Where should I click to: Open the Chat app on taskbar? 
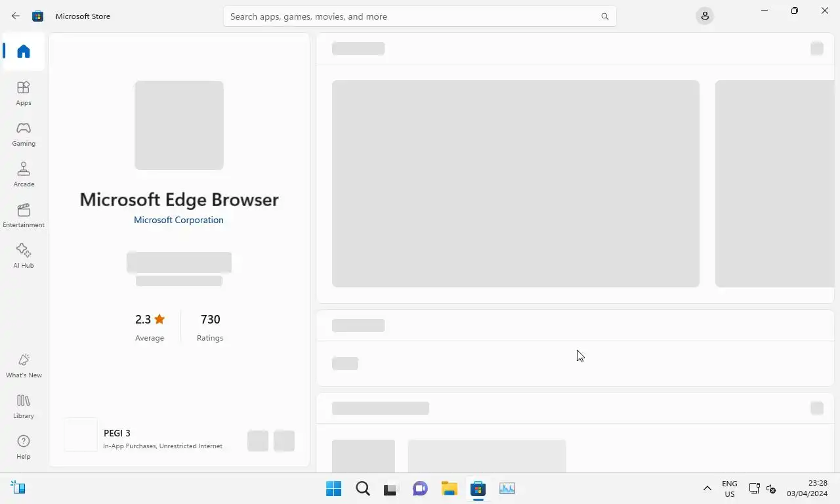coord(420,488)
